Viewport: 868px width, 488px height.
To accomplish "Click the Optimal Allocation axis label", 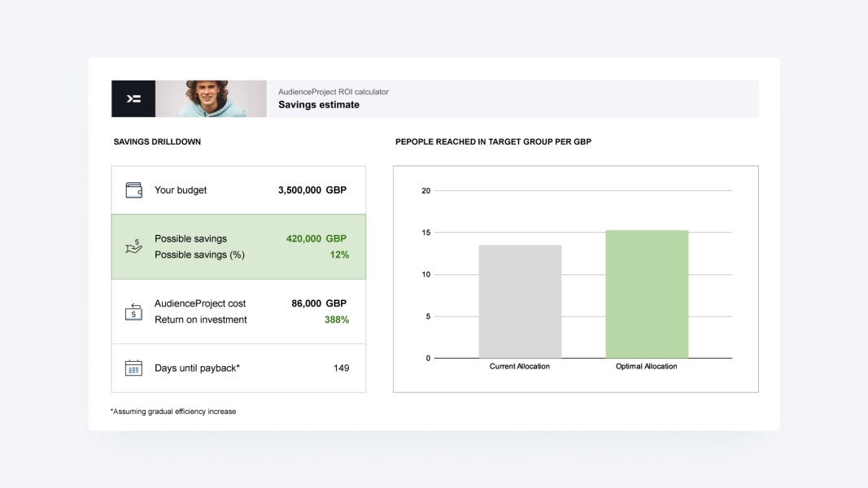I will click(647, 367).
